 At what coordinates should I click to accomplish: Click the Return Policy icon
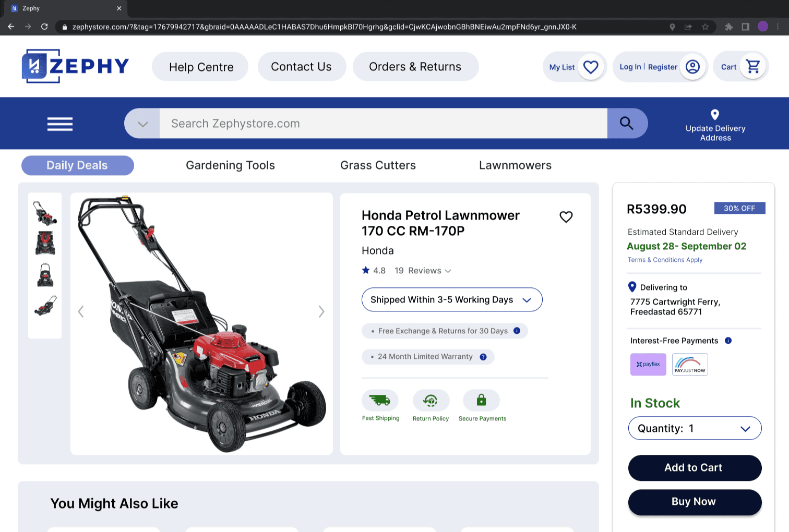point(431,400)
